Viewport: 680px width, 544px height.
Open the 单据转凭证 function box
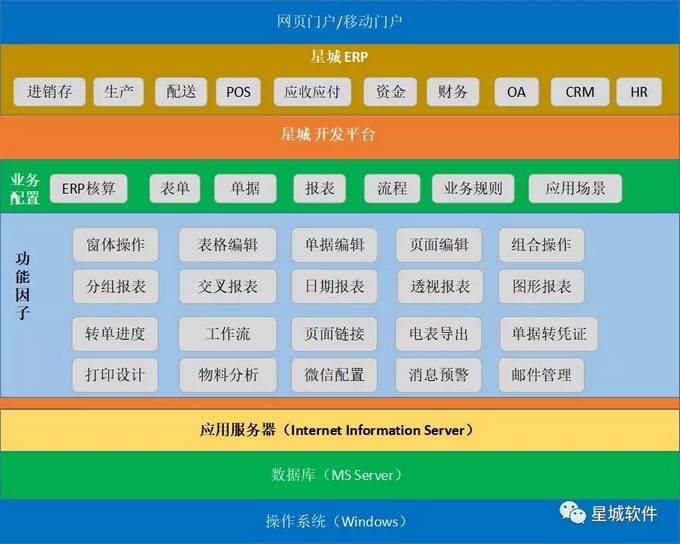click(x=549, y=334)
